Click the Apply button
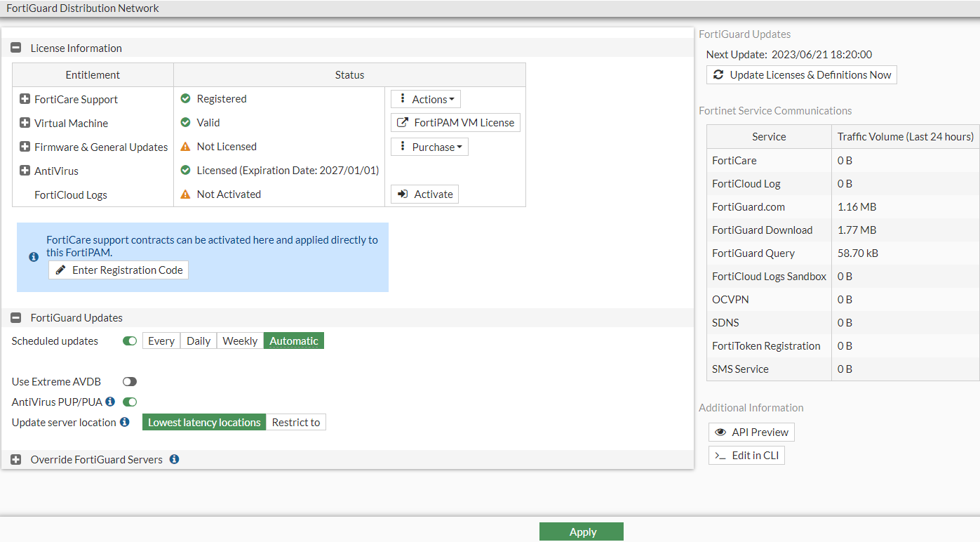The width and height of the screenshot is (980, 542). point(581,531)
